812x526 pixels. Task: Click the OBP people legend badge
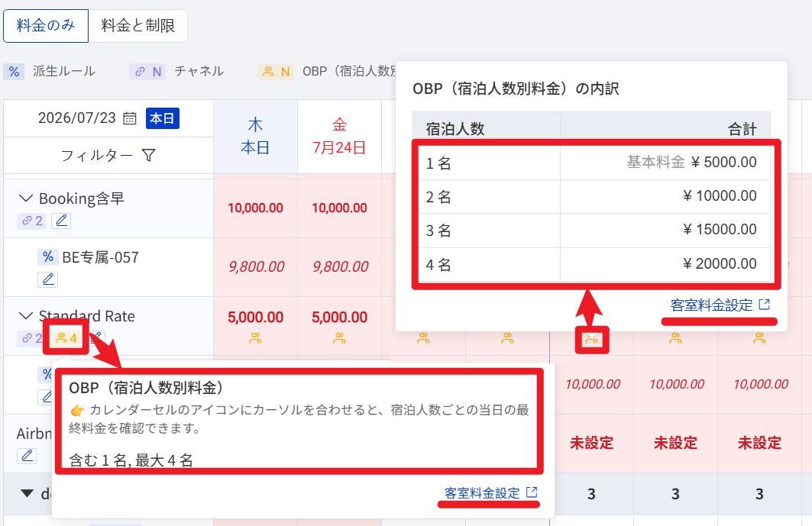[276, 72]
